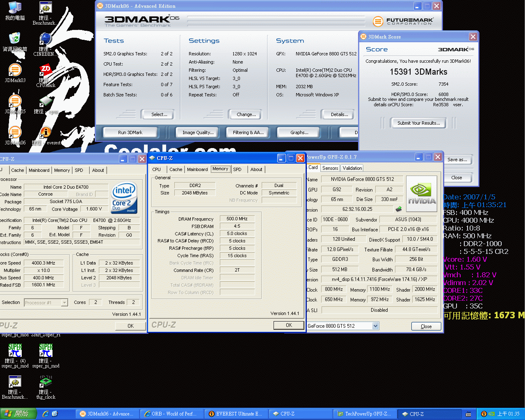The width and height of the screenshot is (525, 420).
Task: Click Submit Your Results... button
Action: pos(418,123)
